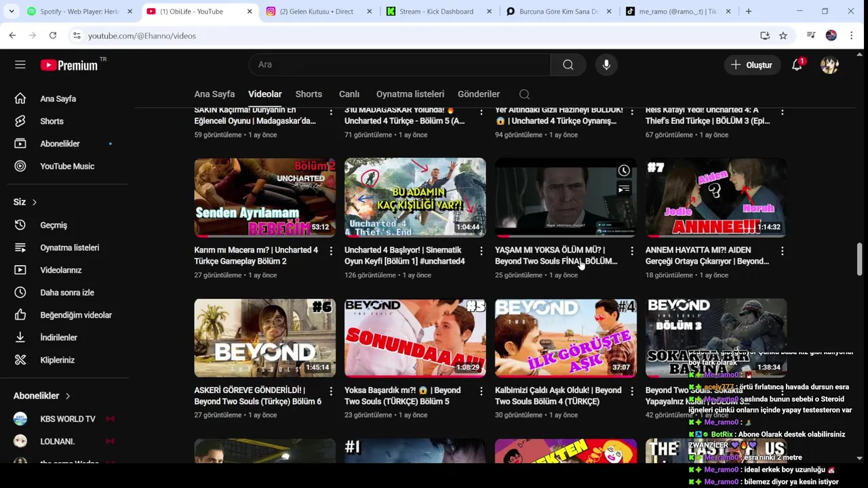The height and width of the screenshot is (488, 868).
Task: Open the browser three-dot menu
Action: (852, 35)
